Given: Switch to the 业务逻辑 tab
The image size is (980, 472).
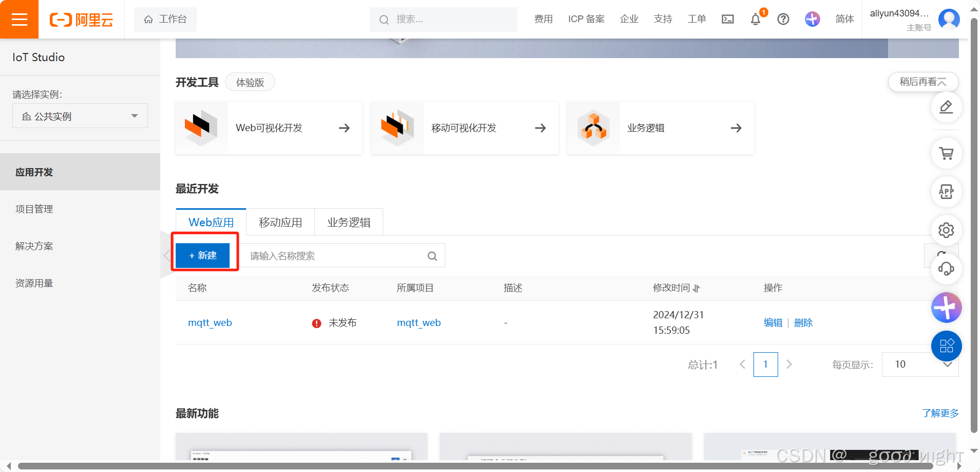Looking at the screenshot, I should [349, 222].
